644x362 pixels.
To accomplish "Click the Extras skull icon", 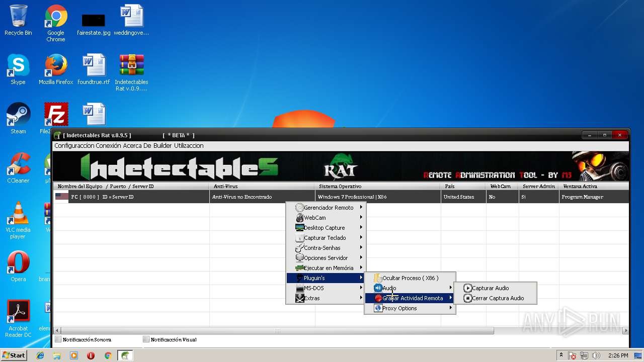I will pyautogui.click(x=299, y=298).
